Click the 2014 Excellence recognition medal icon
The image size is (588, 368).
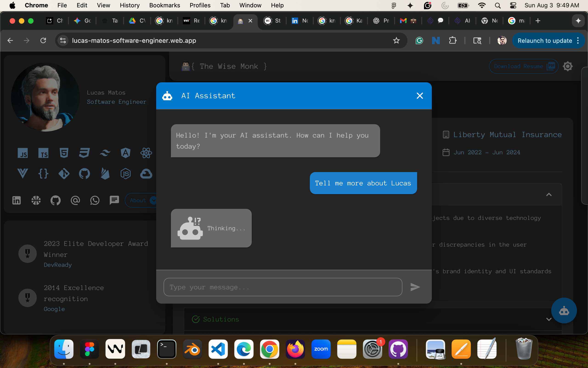(28, 298)
